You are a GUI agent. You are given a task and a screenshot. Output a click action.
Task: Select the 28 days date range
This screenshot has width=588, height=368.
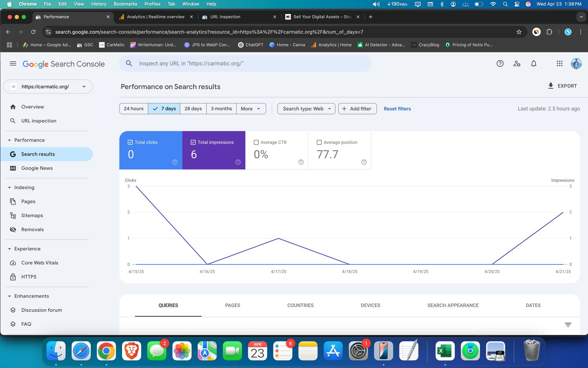pos(193,109)
